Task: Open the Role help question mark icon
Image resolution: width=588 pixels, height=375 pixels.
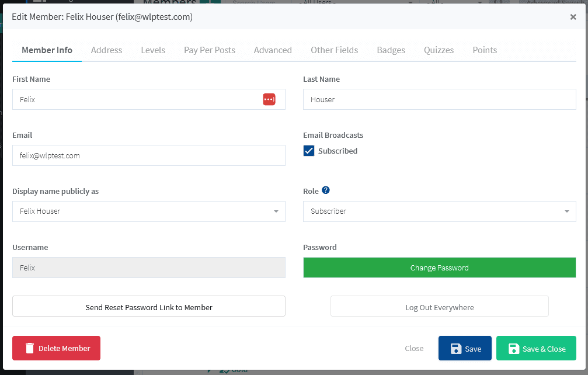Action: click(326, 190)
